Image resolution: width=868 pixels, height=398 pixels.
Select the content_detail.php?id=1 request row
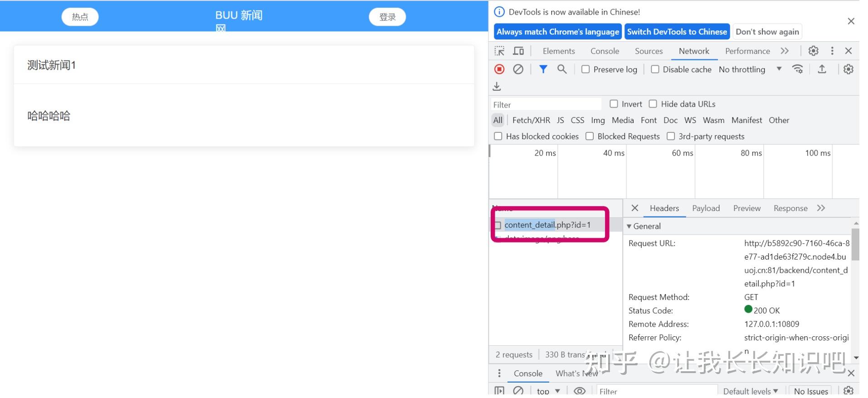click(556, 225)
